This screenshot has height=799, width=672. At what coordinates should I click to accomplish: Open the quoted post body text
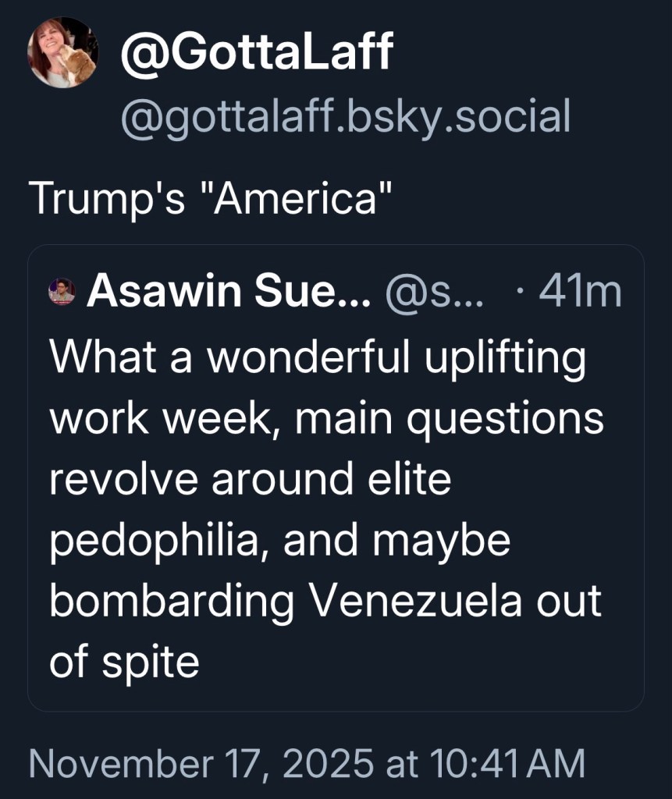point(326,510)
